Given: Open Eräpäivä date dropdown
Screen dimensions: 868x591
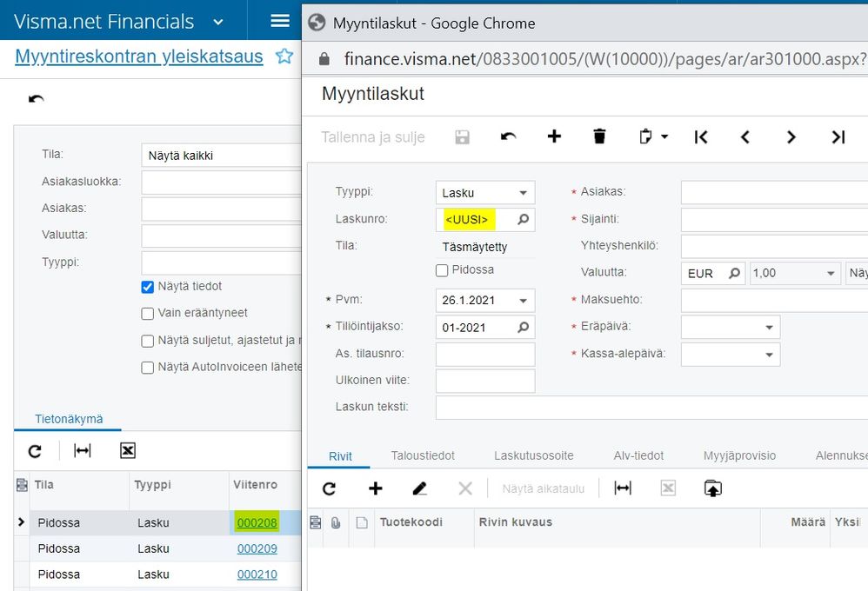Looking at the screenshot, I should click(769, 328).
